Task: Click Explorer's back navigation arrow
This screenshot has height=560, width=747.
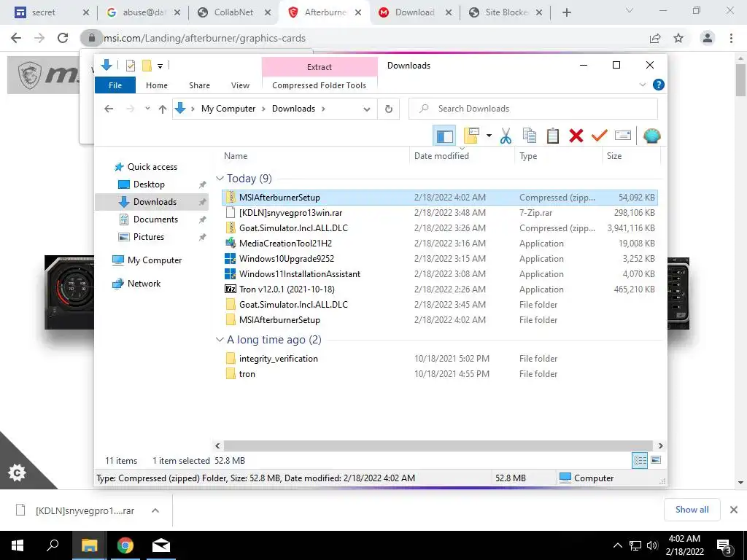Action: pyautogui.click(x=109, y=109)
